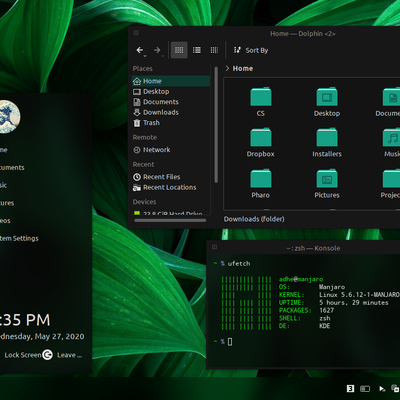This screenshot has height=400, width=400.
Task: Click the Downloads place icon in sidebar
Action: 137,112
